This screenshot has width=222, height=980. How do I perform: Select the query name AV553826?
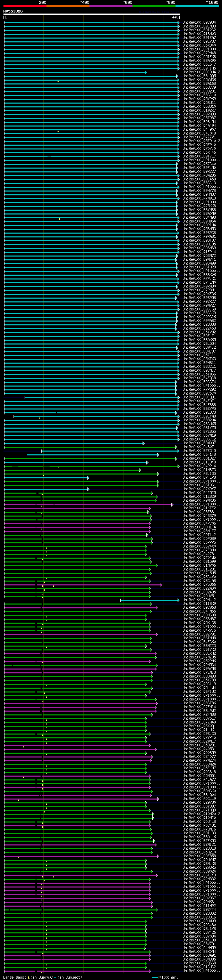(x=13, y=11)
